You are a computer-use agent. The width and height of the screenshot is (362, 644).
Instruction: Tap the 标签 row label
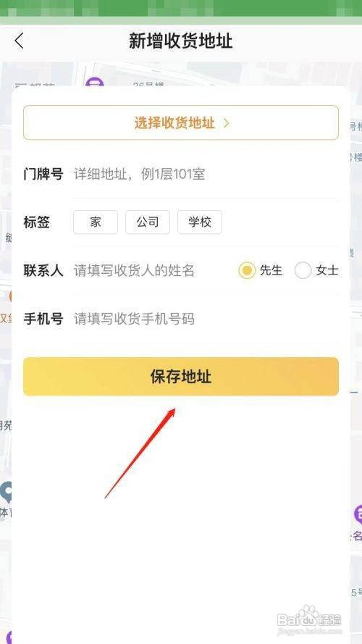[36, 222]
